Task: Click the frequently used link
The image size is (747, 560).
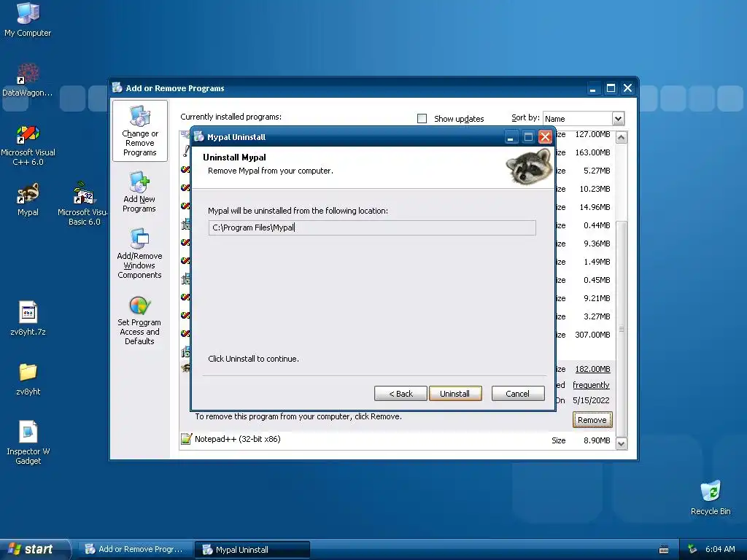Action: 591,385
